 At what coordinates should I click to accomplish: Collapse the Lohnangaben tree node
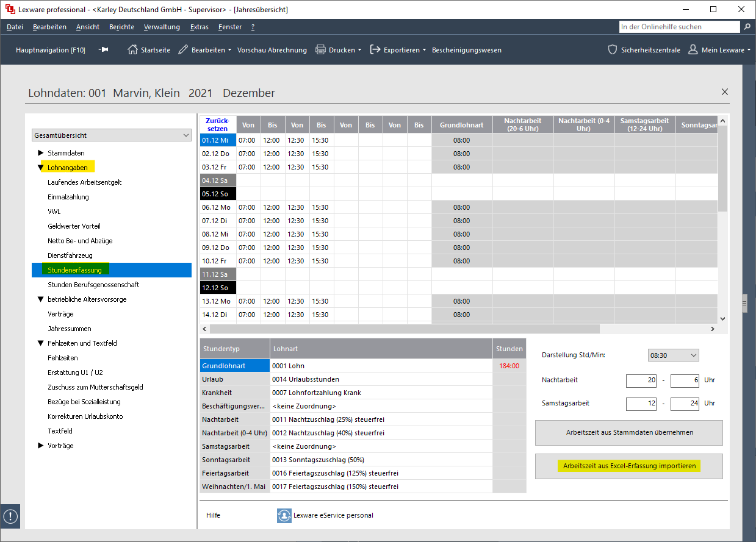(41, 168)
